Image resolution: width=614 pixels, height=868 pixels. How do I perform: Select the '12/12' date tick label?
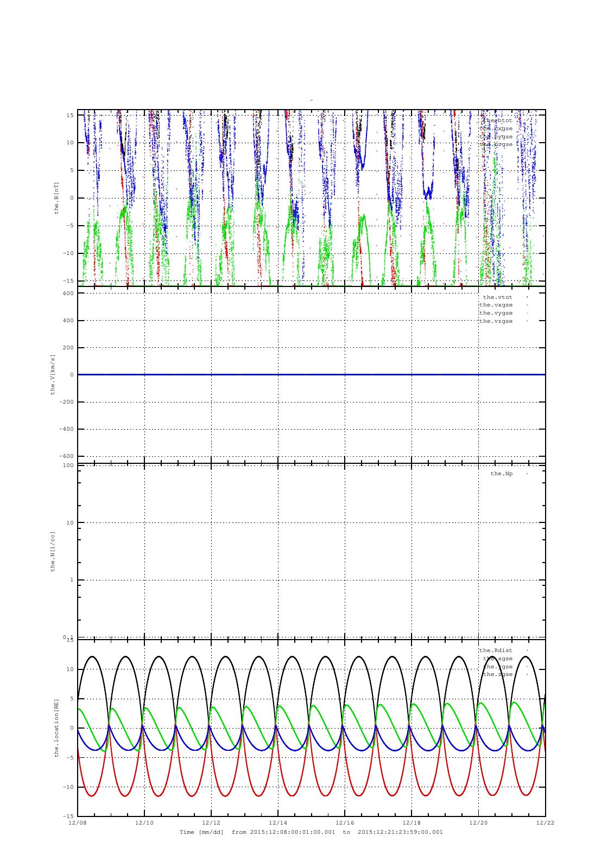tap(211, 822)
